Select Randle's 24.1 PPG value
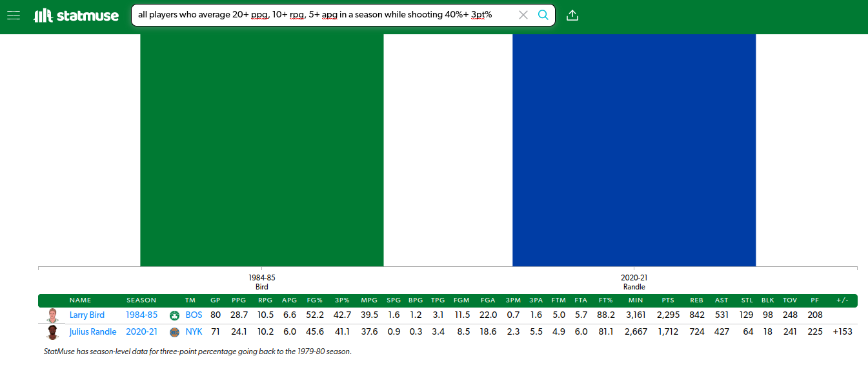Screen dimensions: 868x367 (239, 332)
